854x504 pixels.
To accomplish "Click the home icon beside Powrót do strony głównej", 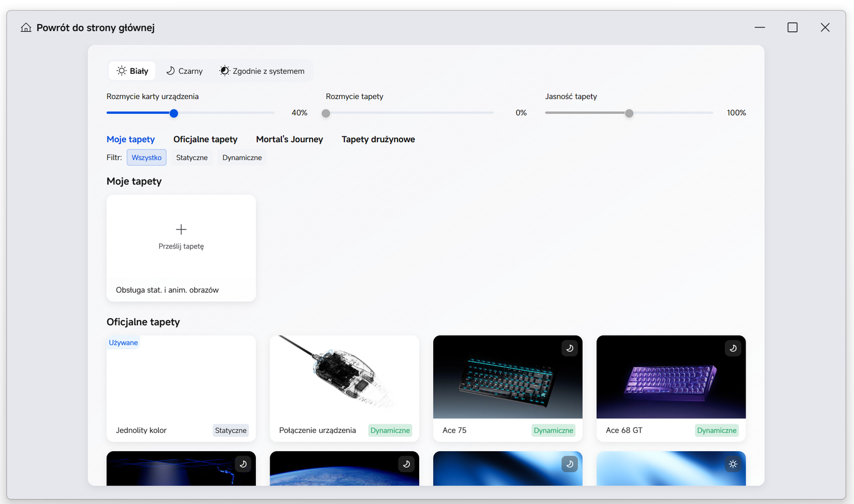I will [x=26, y=27].
